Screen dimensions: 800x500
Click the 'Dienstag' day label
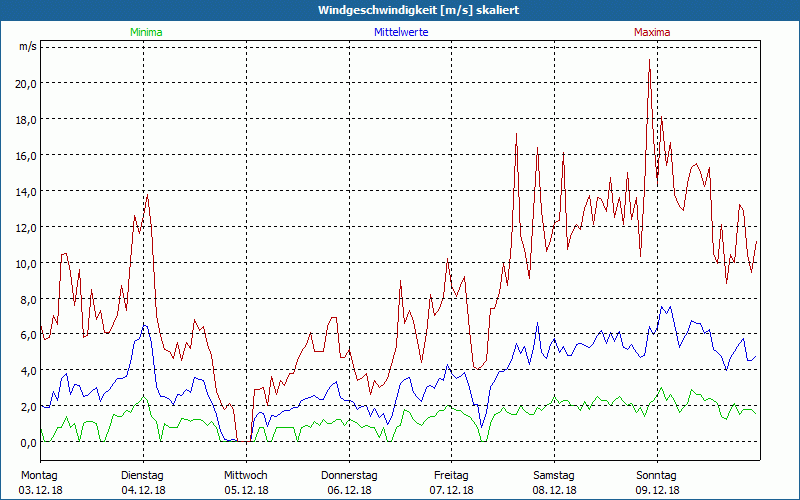click(x=142, y=476)
